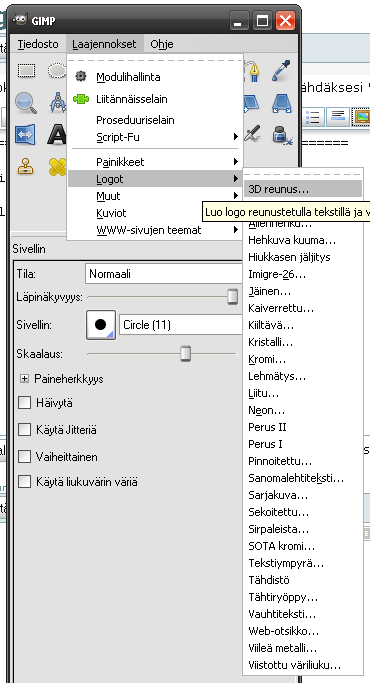The height and width of the screenshot is (683, 370).
Task: Open WWW-sivujen teemat submenu
Action: (x=155, y=230)
